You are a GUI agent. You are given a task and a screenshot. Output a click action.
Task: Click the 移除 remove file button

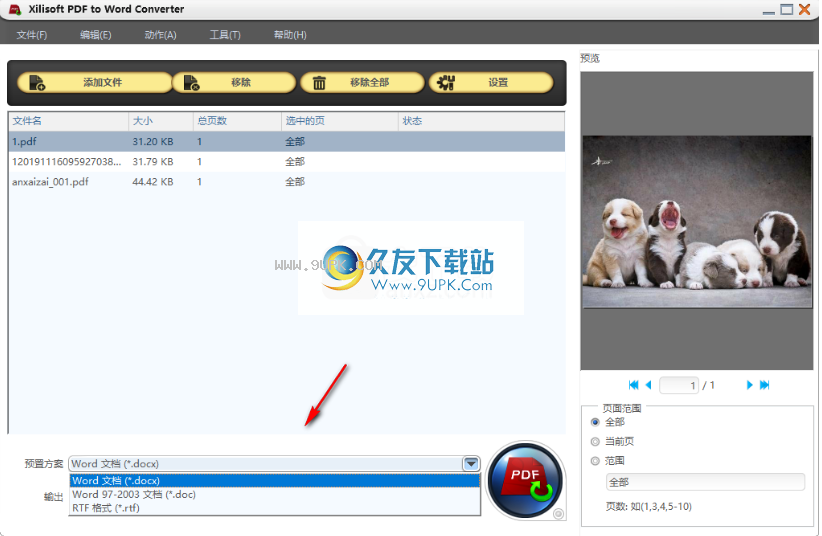(234, 82)
